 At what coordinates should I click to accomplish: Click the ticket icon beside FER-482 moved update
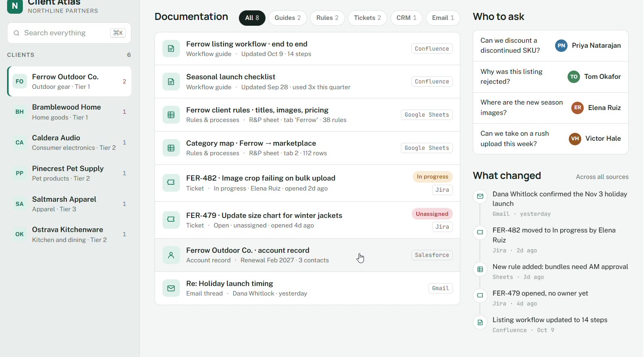480,232
